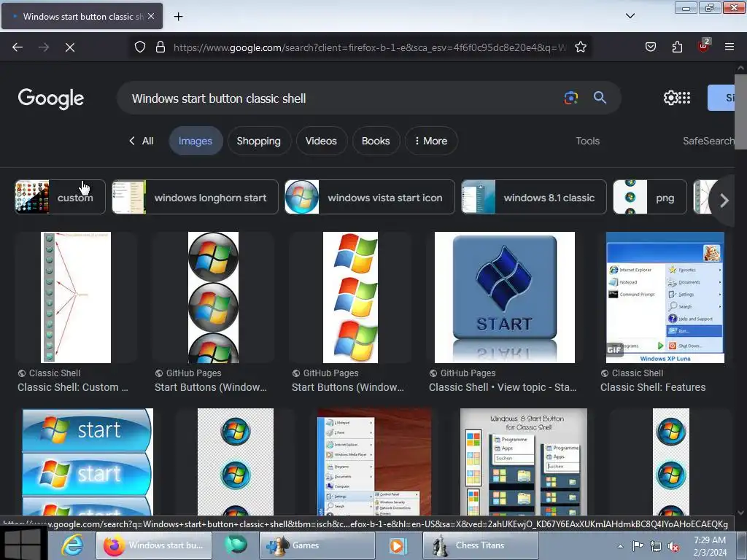Image resolution: width=747 pixels, height=560 pixels.
Task: Switch to Chess Titans window
Action: pyautogui.click(x=481, y=545)
